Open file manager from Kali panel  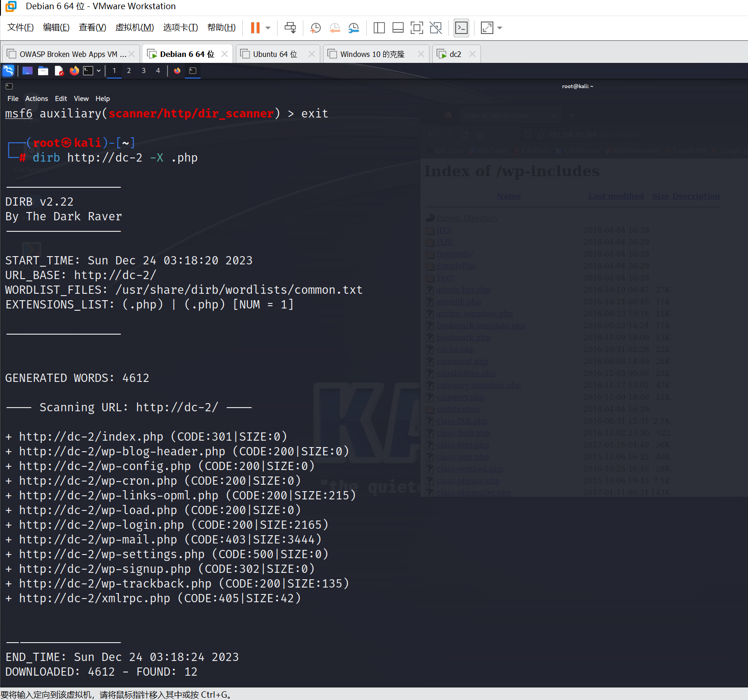point(43,71)
